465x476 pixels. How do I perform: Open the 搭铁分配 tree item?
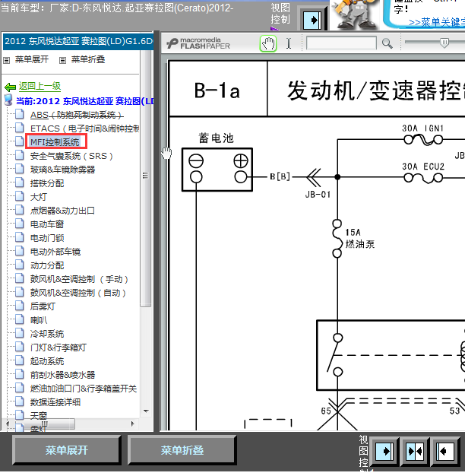pyautogui.click(x=47, y=183)
